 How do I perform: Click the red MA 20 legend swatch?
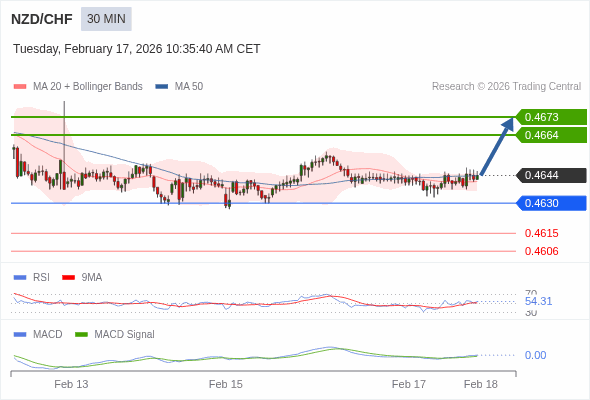coord(20,87)
